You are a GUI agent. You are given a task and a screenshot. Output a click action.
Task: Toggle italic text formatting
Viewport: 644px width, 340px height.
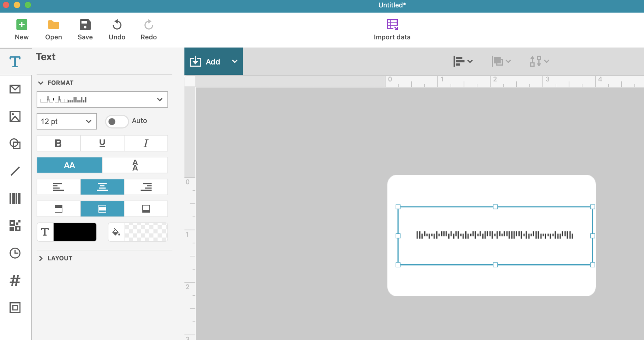point(146,143)
